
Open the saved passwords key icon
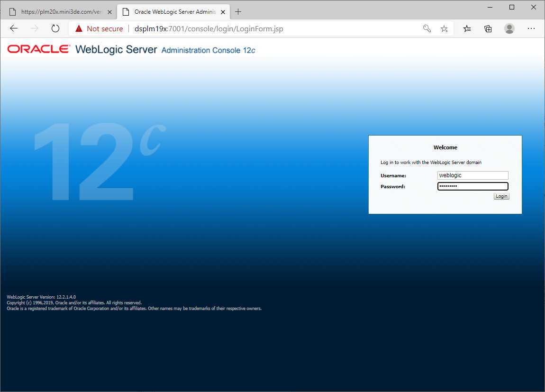pyautogui.click(x=427, y=28)
